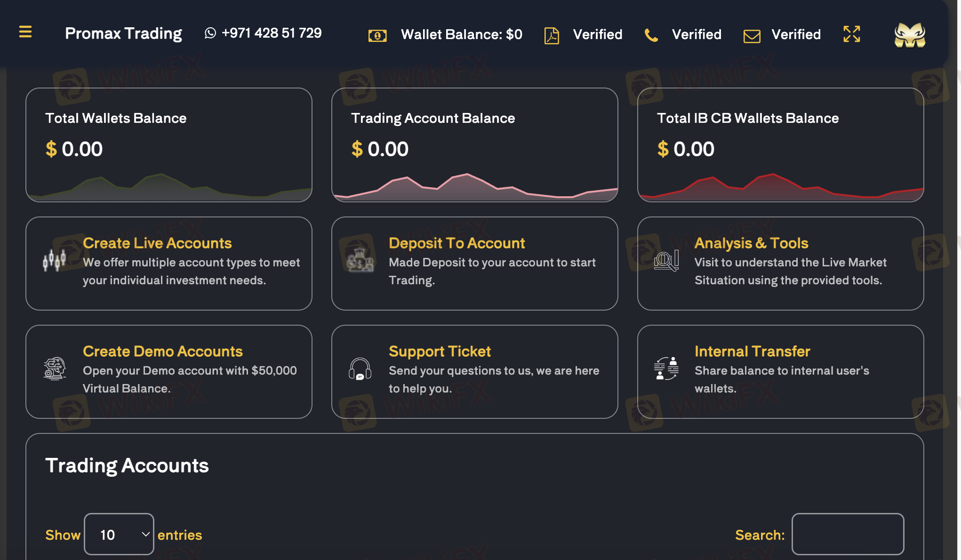The image size is (961, 560).
Task: Open Create Demo Accounts link
Action: (163, 352)
